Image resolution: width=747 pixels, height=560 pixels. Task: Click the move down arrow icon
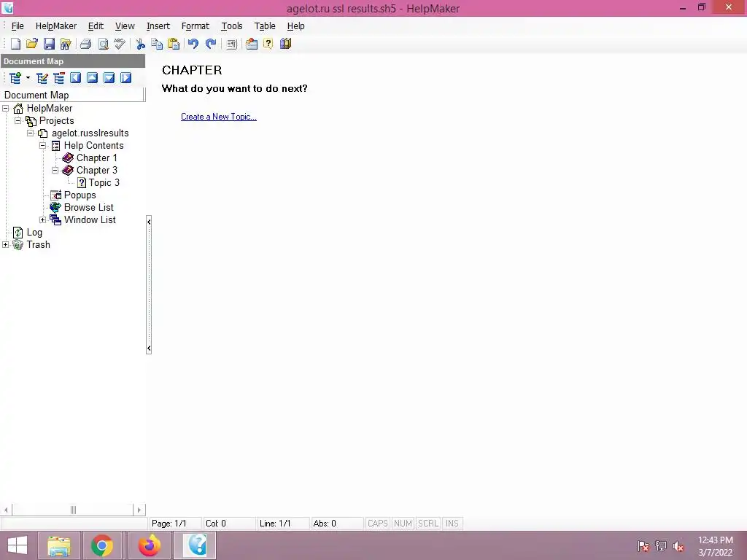[109, 77]
